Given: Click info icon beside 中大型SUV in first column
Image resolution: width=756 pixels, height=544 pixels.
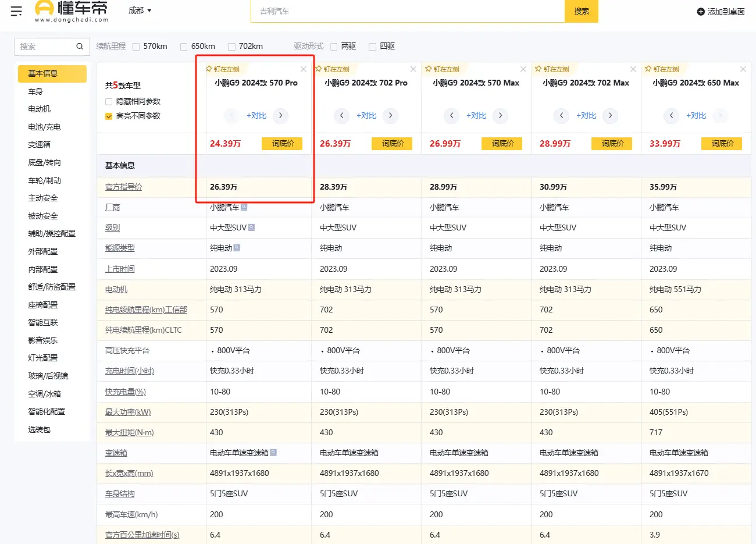Looking at the screenshot, I should point(252,227).
